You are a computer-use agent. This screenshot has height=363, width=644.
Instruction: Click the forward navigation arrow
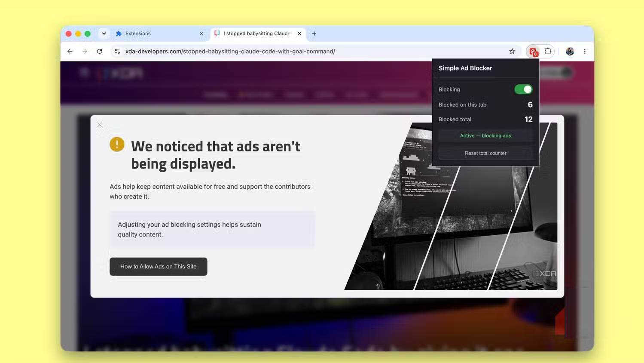click(x=85, y=51)
